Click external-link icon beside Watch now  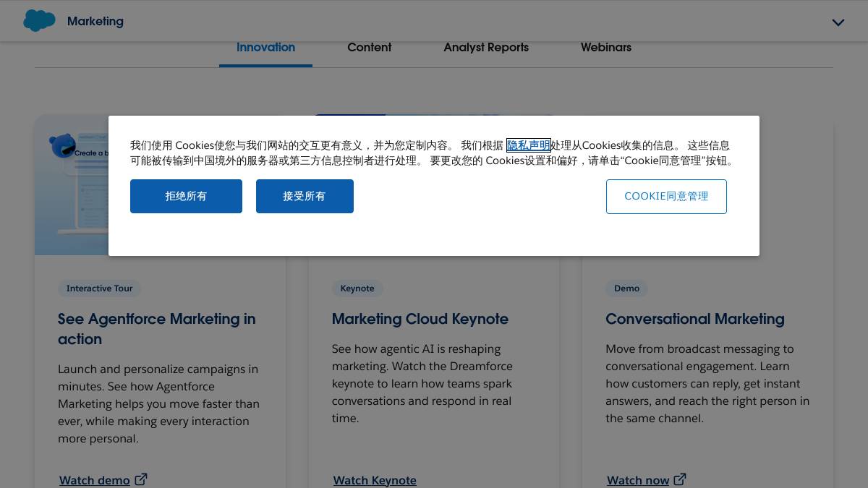(680, 479)
